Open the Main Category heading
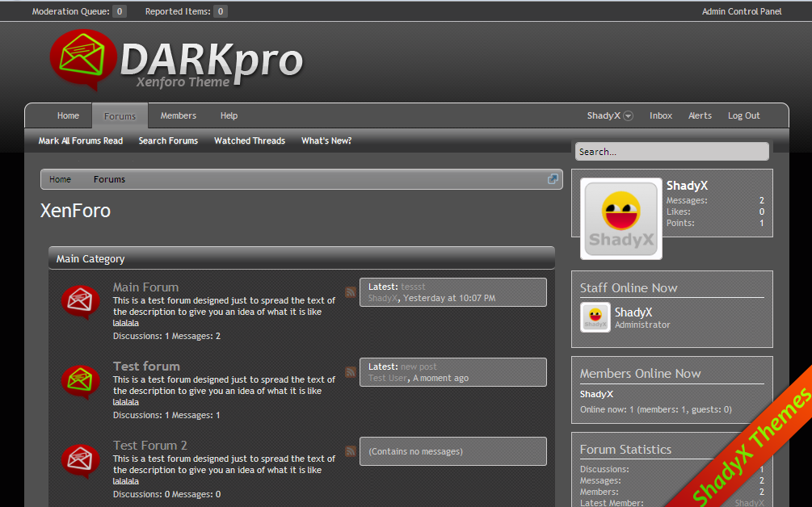812x507 pixels. click(90, 258)
